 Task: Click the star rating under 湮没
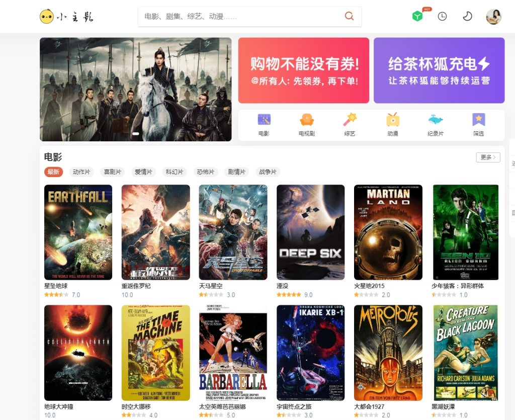pyautogui.click(x=289, y=295)
